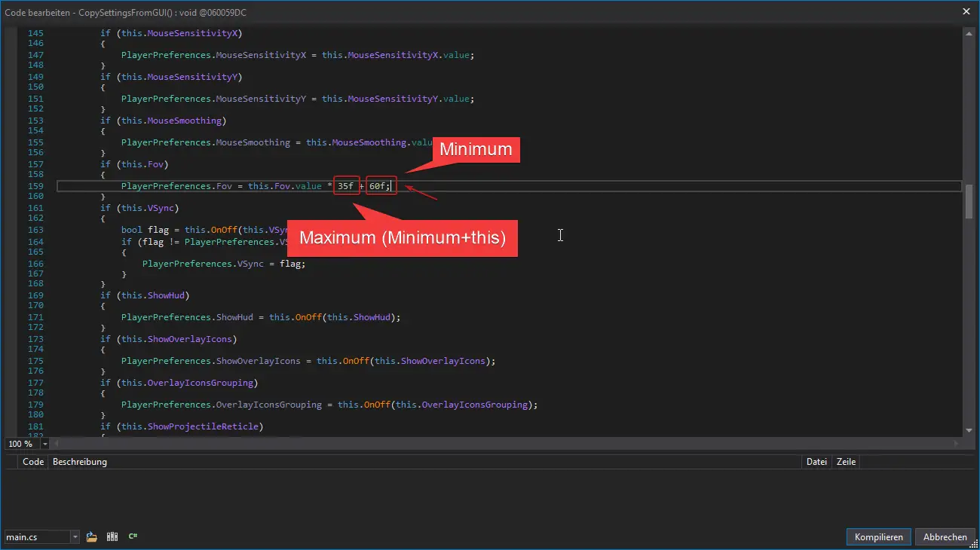Click the horizontal scrollbar left arrow

pos(55,444)
